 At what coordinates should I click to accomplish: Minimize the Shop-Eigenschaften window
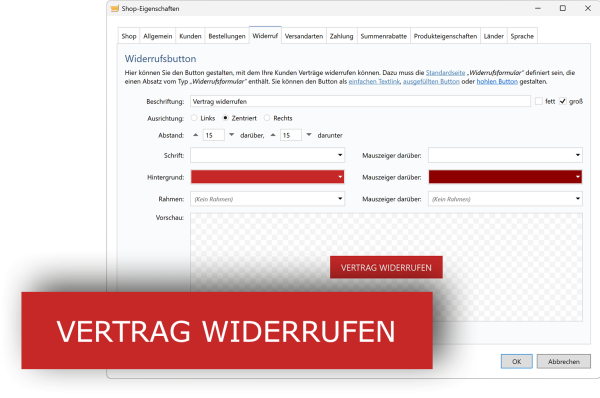[538, 8]
